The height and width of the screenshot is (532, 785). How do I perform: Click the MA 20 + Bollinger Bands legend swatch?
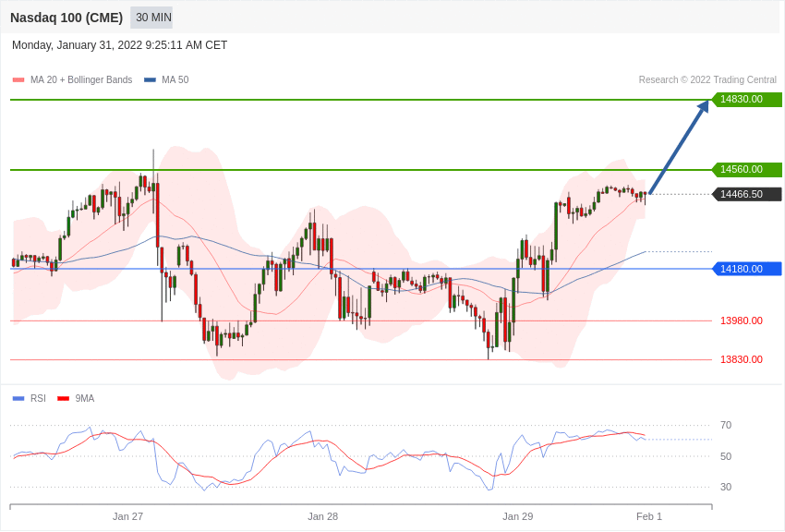[18, 80]
